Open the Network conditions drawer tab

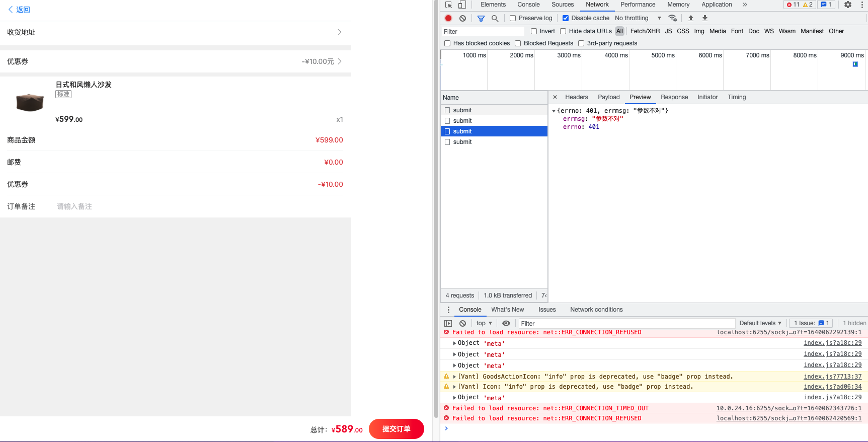pyautogui.click(x=596, y=310)
